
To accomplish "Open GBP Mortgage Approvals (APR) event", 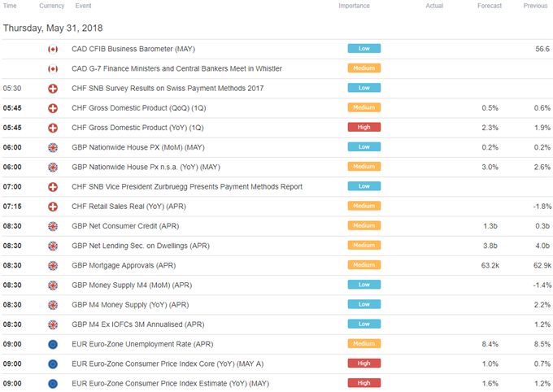I will click(124, 266).
